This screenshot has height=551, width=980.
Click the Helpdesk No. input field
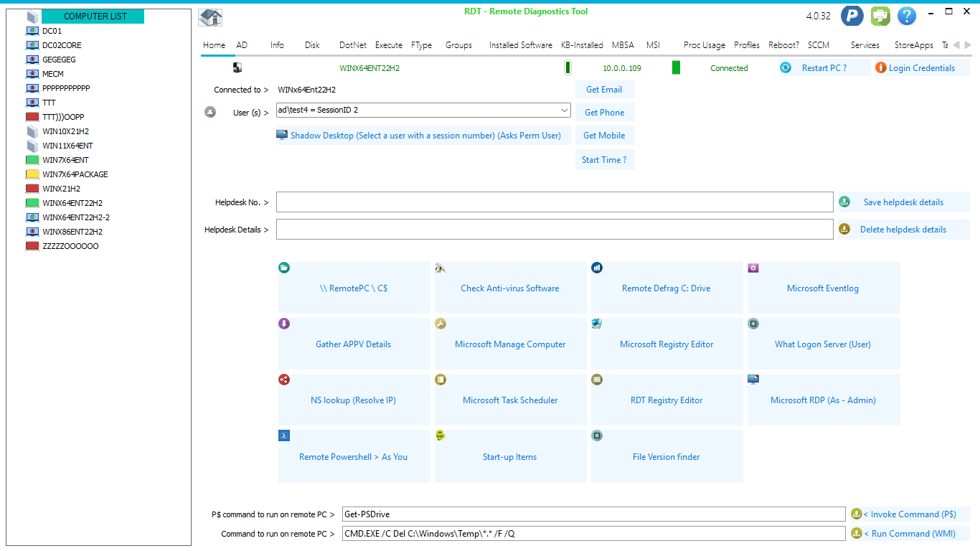coord(555,202)
